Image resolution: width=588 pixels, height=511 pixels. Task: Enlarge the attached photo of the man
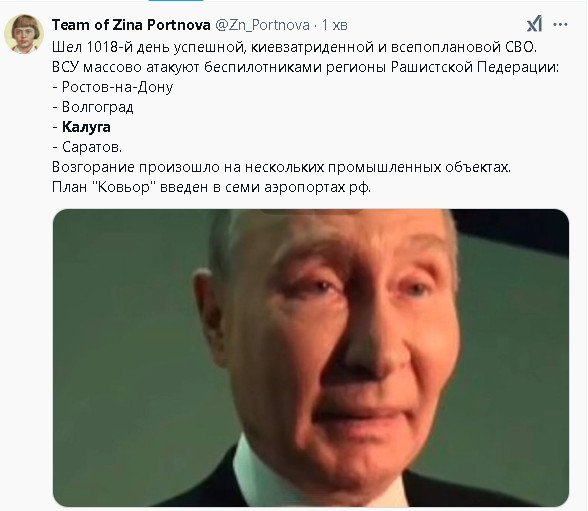coord(311,358)
